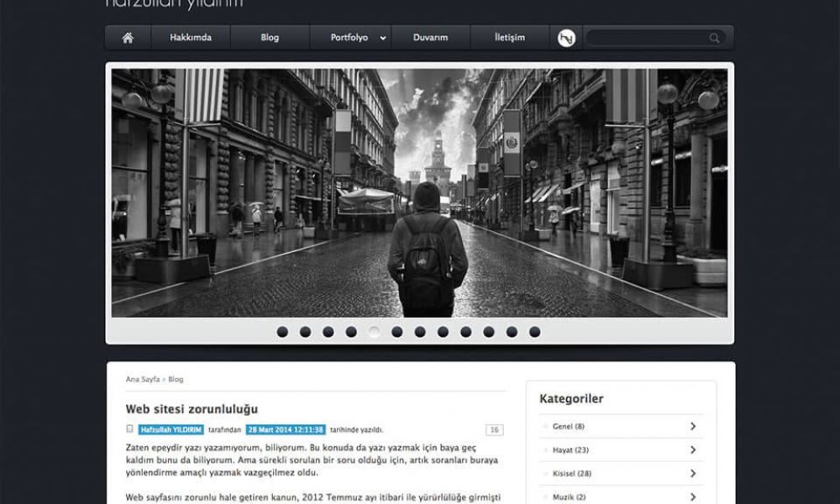Viewport: 840px width, 504px height.
Task: Click the Ana Sayfa breadcrumb link
Action: pos(142,380)
